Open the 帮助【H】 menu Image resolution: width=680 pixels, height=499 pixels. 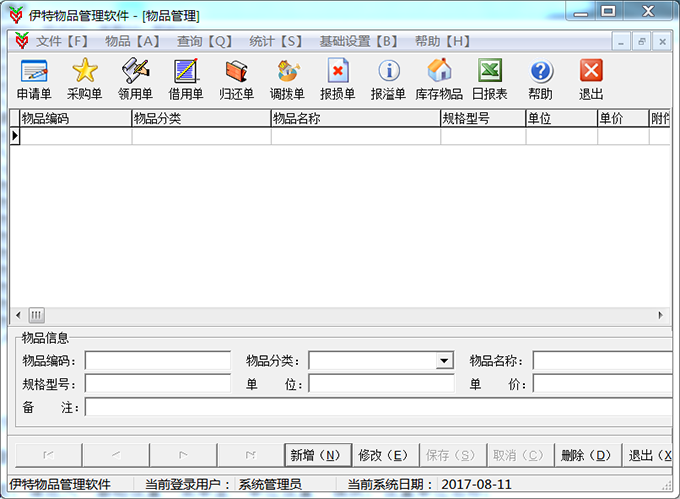point(442,42)
